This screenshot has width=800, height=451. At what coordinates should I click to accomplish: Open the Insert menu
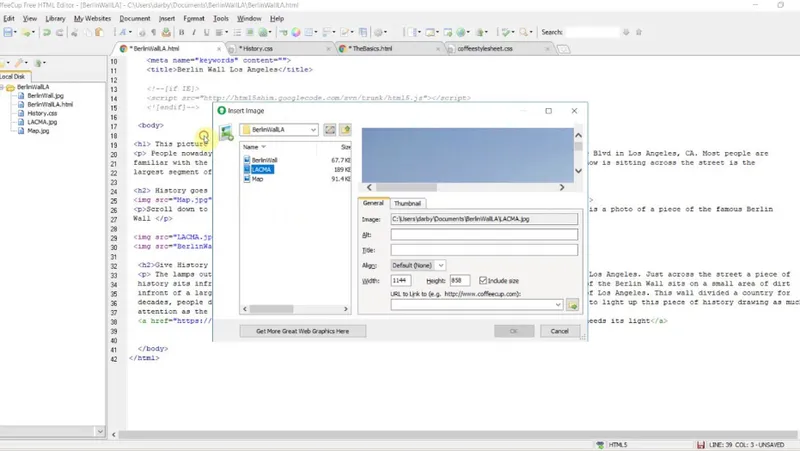pyautogui.click(x=166, y=18)
